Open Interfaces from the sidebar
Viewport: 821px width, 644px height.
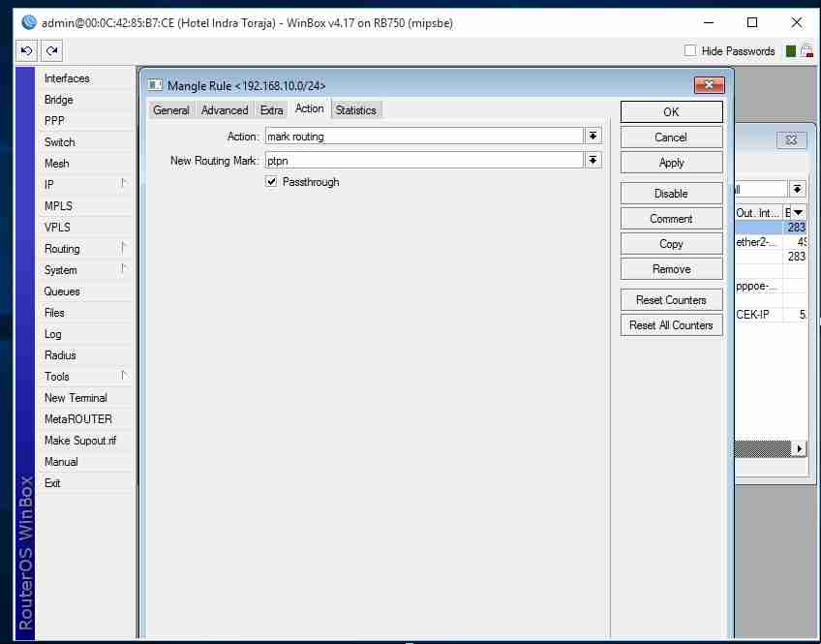[x=85, y=78]
